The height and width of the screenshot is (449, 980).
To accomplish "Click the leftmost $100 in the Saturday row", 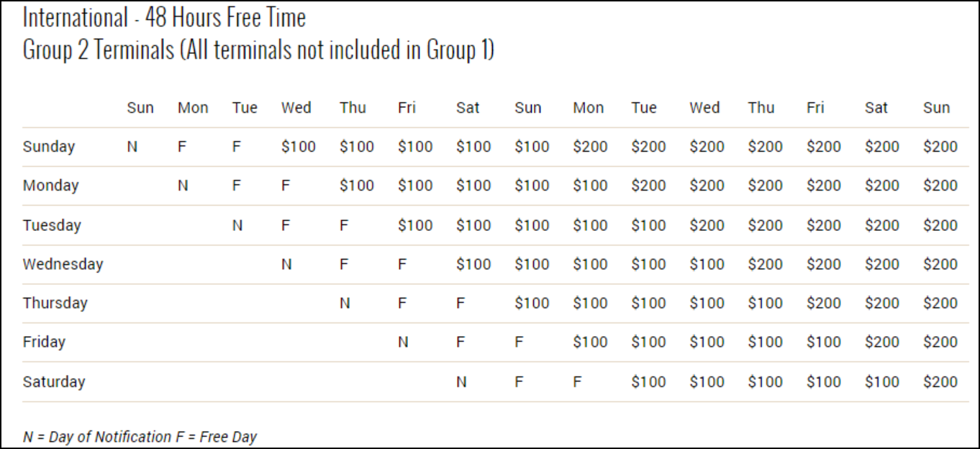I will pyautogui.click(x=648, y=381).
